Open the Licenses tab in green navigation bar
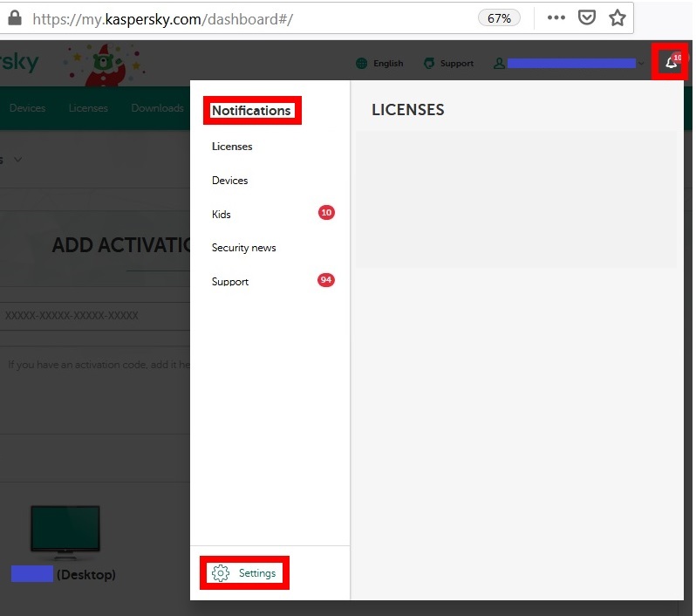Image resolution: width=696 pixels, height=616 pixels. pos(88,108)
